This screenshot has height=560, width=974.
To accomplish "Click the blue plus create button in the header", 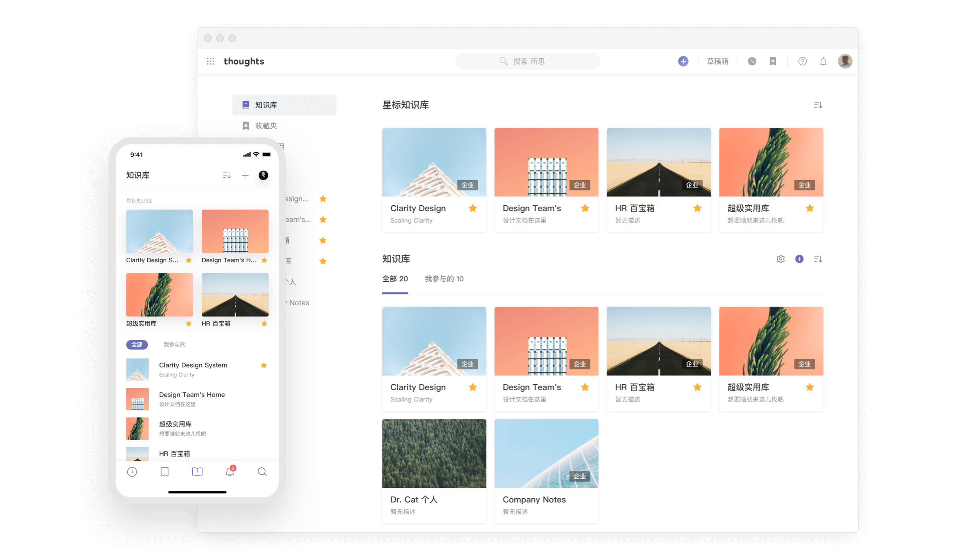I will [683, 61].
